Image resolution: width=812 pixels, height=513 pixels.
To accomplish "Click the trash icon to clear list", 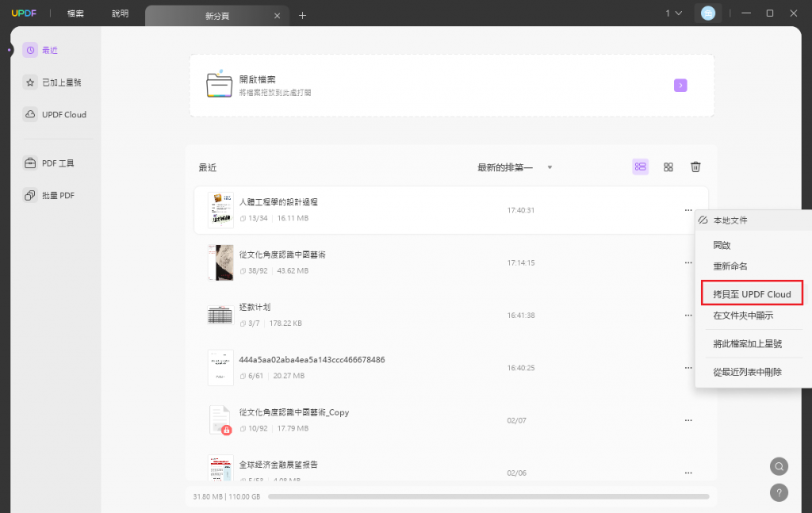I will point(695,167).
